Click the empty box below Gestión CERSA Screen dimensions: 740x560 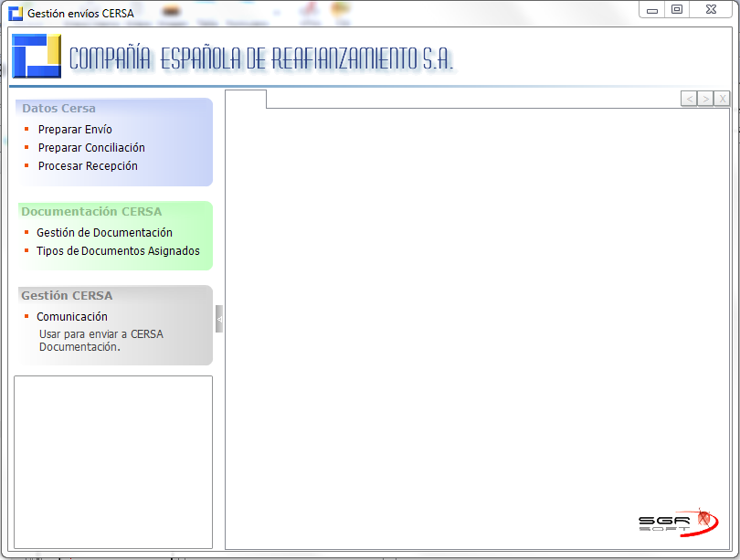[113, 462]
